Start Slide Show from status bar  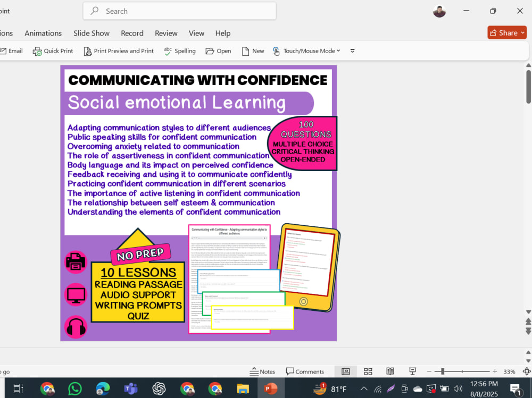[413, 371]
